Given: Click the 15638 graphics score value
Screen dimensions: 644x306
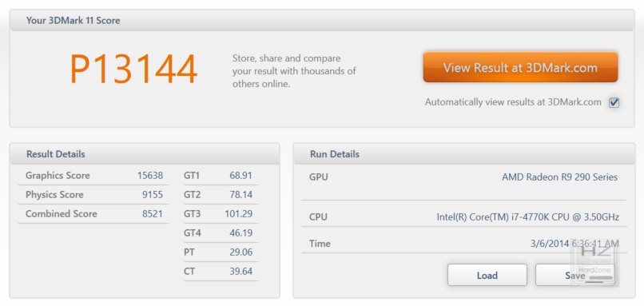Looking at the screenshot, I should click(150, 176).
